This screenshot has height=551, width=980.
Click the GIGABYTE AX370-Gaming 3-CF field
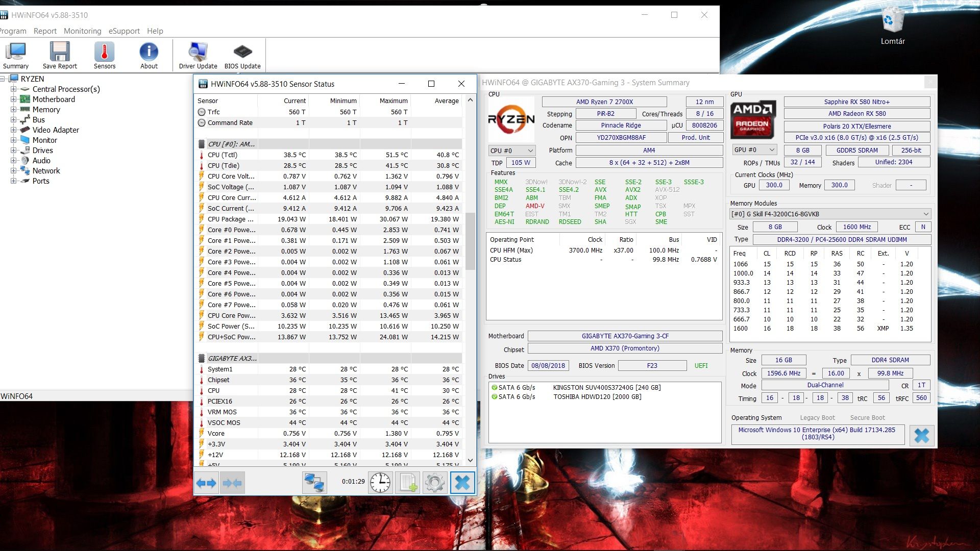point(625,336)
